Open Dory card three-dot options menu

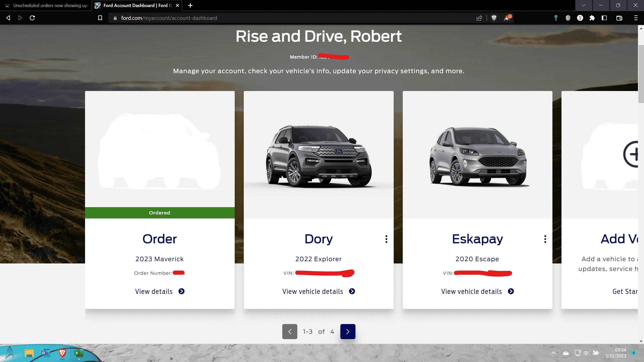click(x=386, y=239)
